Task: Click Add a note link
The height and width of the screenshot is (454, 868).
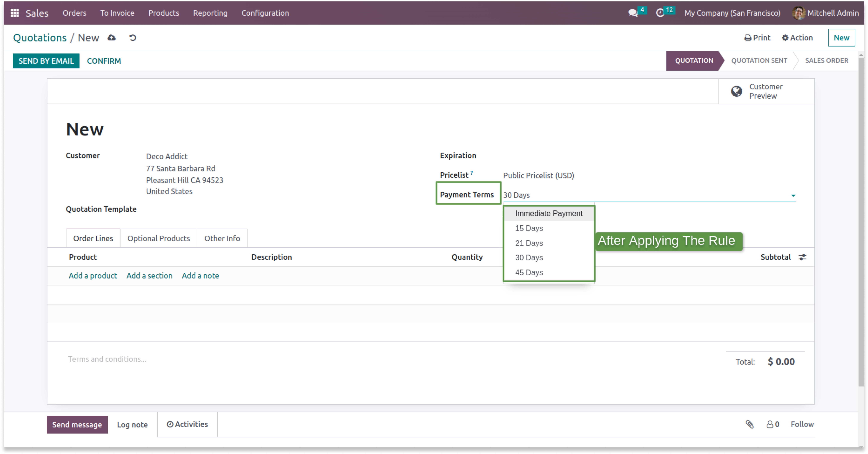Action: 201,276
